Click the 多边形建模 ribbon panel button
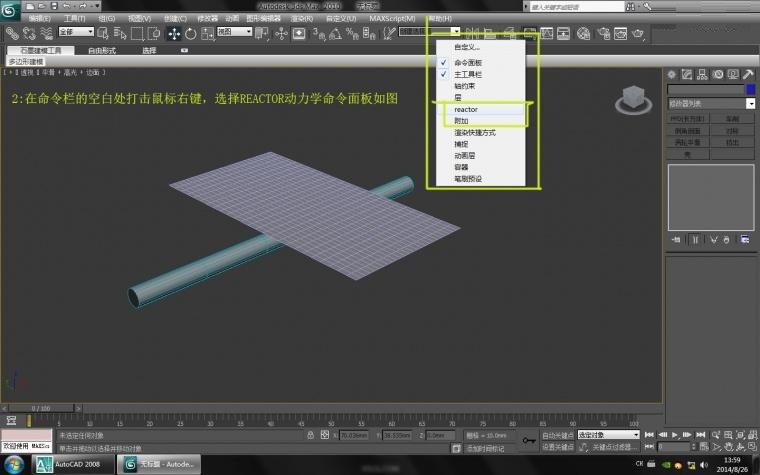Screen dimensions: 760x475 (x=26, y=62)
